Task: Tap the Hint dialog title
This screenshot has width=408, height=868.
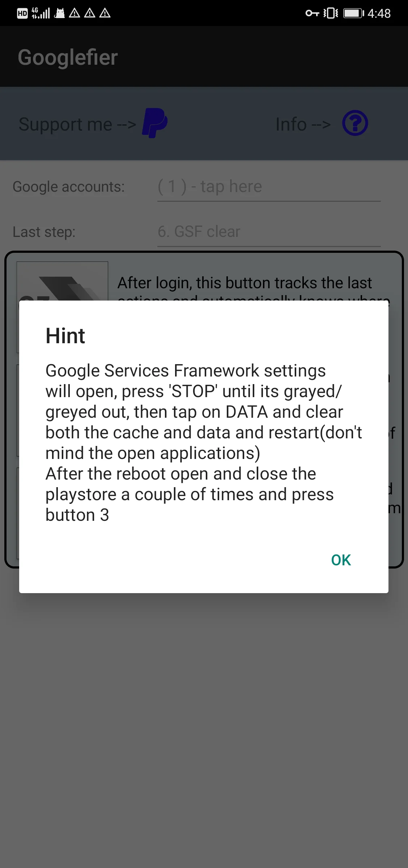Action: (x=65, y=336)
